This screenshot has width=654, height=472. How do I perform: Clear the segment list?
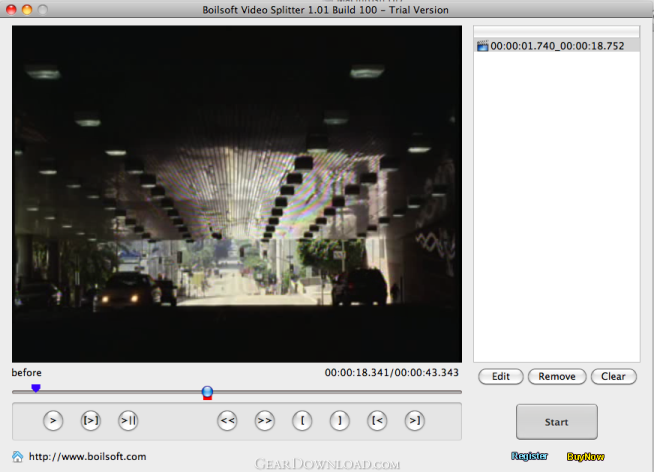[x=614, y=377]
